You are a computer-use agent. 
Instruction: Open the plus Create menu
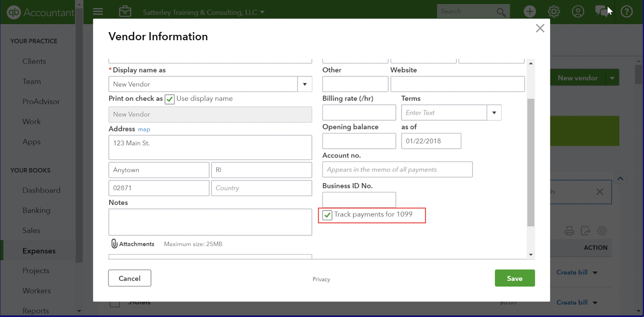point(529,11)
